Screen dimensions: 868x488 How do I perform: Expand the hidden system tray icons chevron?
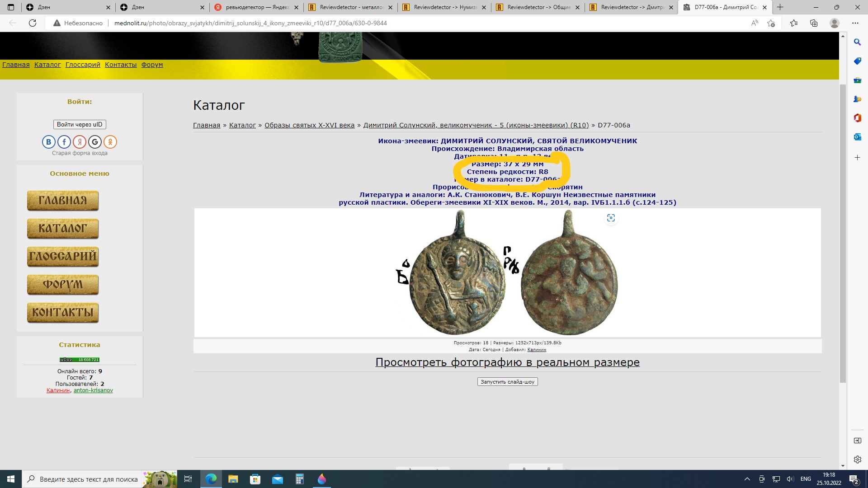click(747, 479)
